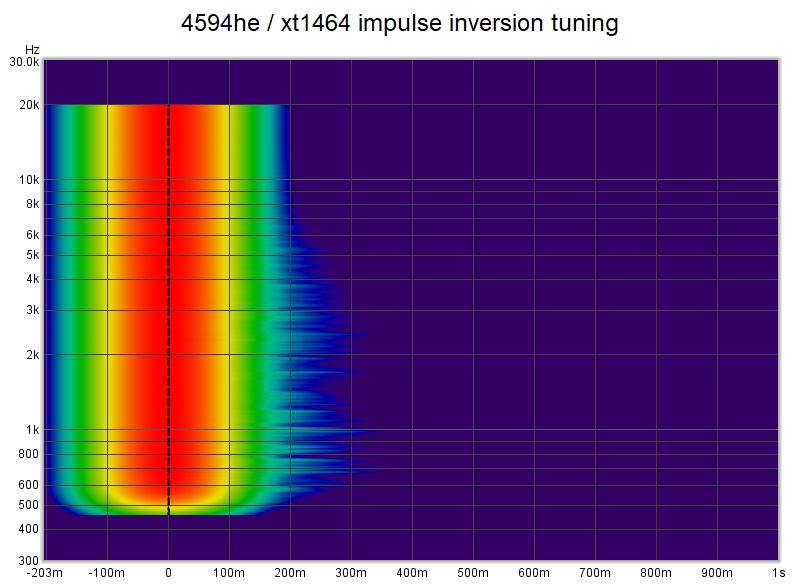Click the '500' frequency axis label
Viewport: 800px width, 584px height.
pyautogui.click(x=29, y=504)
